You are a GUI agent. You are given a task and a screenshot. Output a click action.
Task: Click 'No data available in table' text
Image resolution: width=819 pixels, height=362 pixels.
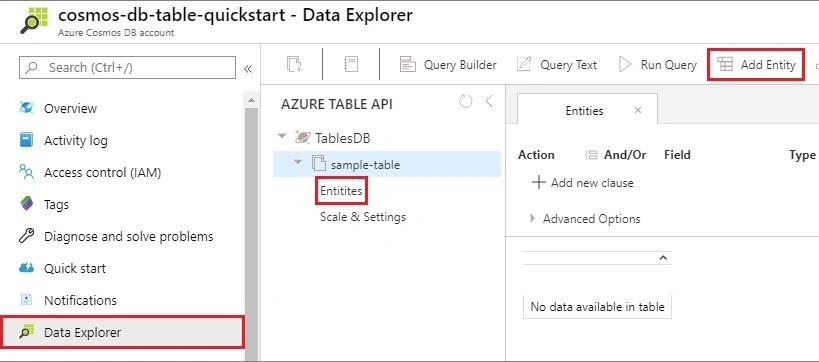pyautogui.click(x=597, y=307)
